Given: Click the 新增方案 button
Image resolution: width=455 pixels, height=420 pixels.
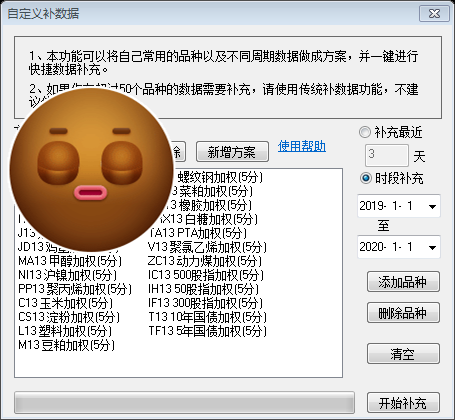Looking at the screenshot, I should (232, 152).
